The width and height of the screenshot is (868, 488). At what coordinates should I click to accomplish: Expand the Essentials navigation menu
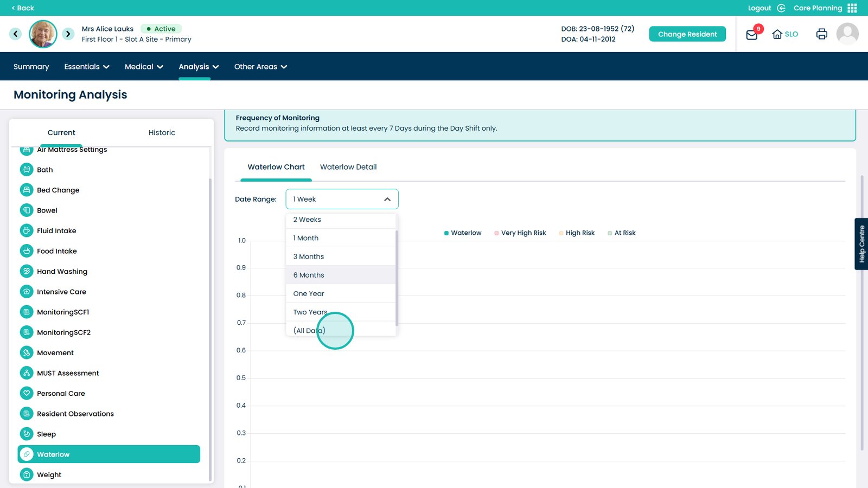click(x=87, y=67)
